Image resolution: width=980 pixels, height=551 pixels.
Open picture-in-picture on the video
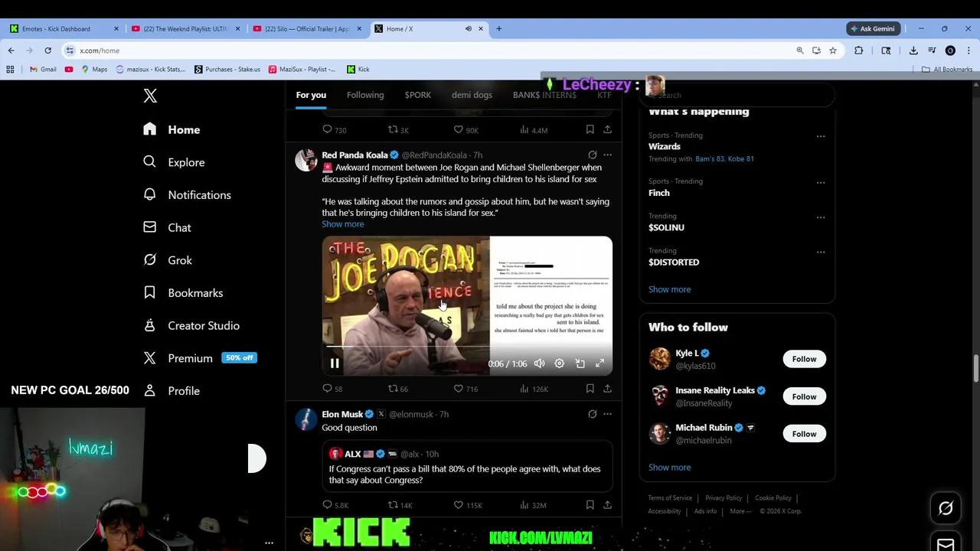coord(580,364)
